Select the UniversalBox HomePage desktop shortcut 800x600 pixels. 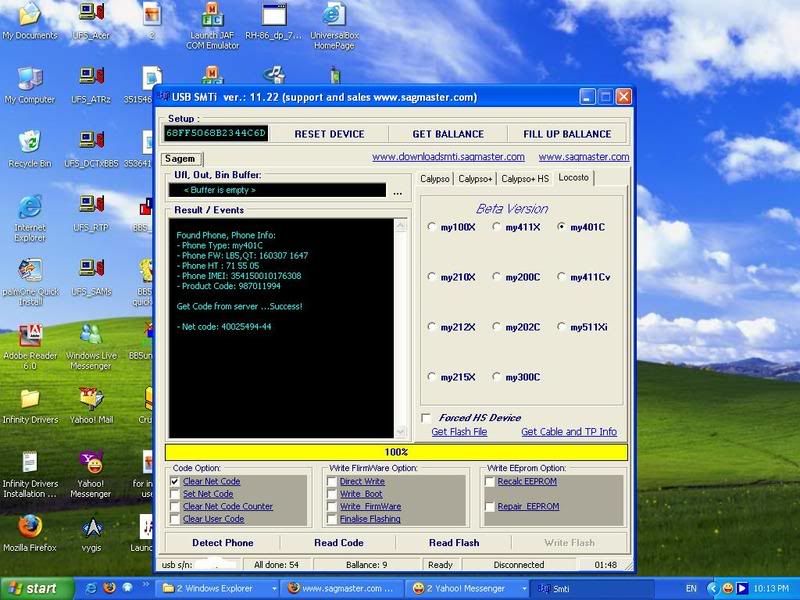point(334,26)
